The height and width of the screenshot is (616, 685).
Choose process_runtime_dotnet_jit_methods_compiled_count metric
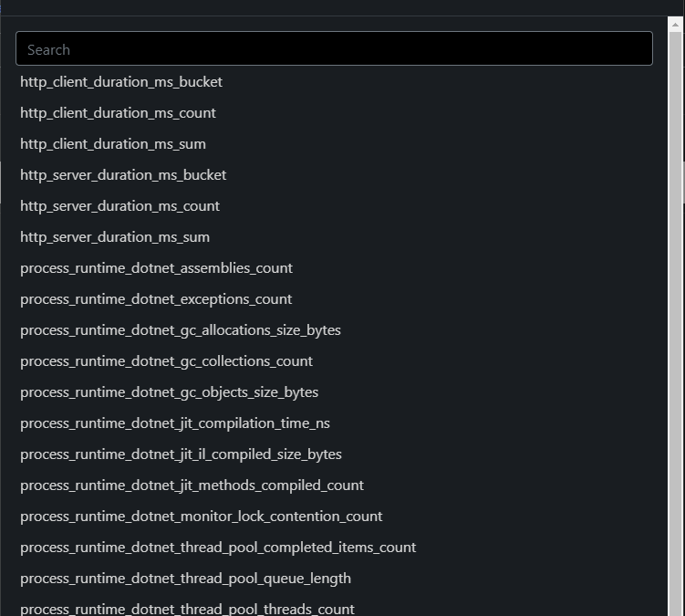coord(192,485)
